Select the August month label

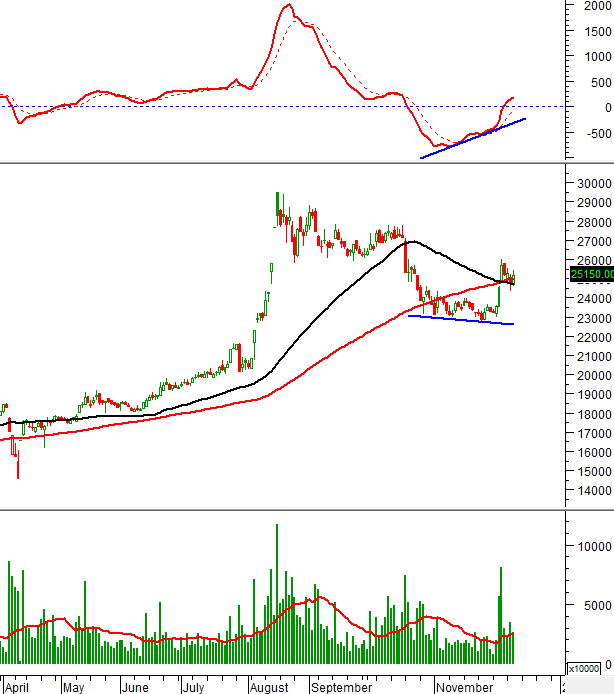268,687
